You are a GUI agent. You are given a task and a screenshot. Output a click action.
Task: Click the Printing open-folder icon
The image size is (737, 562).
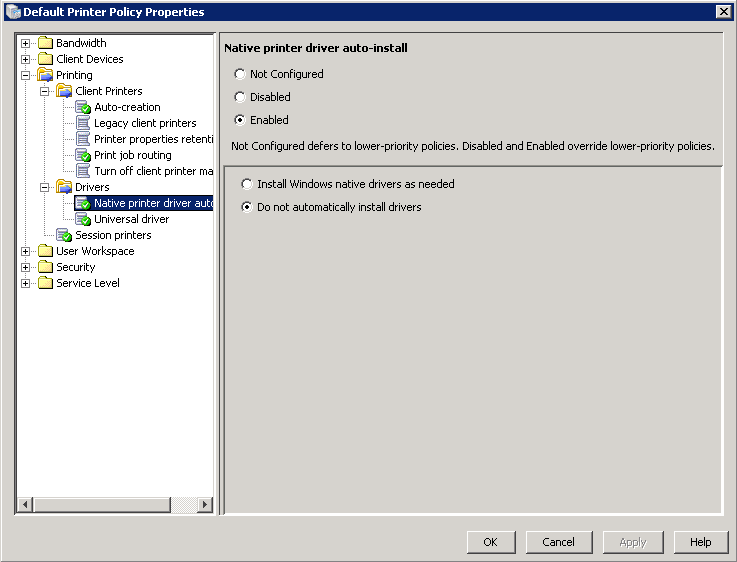pos(45,75)
